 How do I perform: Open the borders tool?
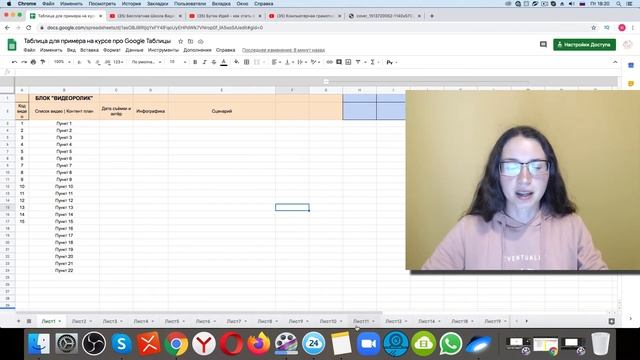coord(247,62)
